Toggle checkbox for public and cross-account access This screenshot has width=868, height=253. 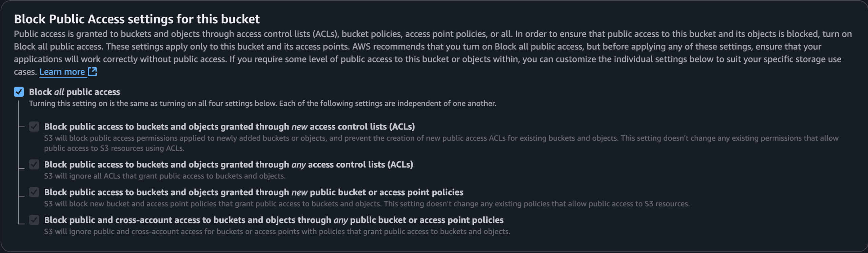[x=34, y=220]
